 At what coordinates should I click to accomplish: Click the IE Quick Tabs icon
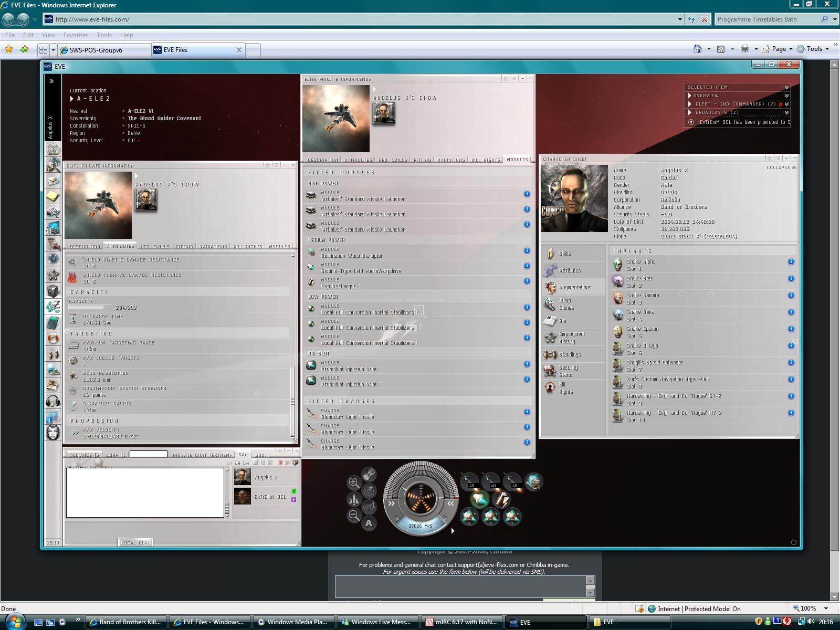coord(43,50)
